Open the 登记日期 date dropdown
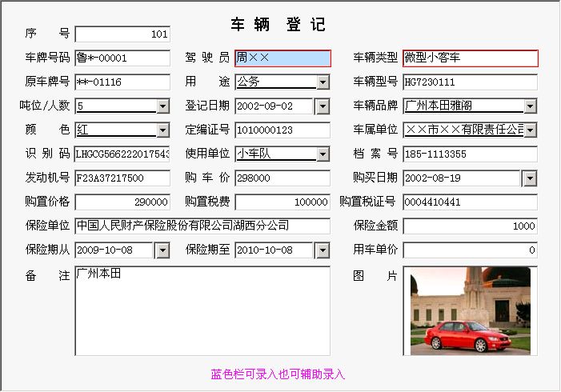561x392 pixels. coord(323,106)
